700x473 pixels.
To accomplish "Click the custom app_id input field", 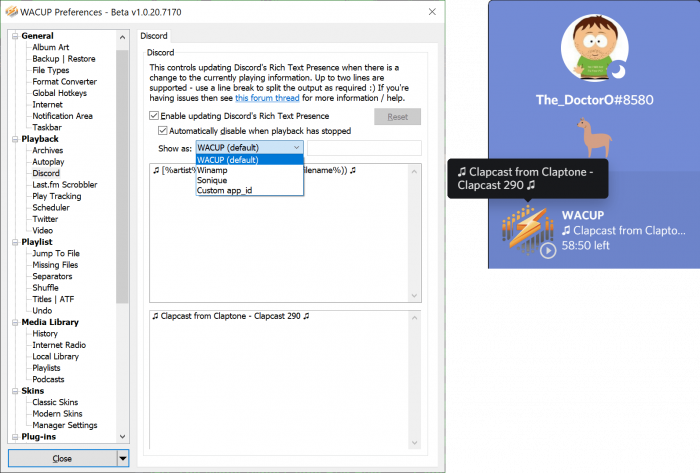I will [364, 148].
